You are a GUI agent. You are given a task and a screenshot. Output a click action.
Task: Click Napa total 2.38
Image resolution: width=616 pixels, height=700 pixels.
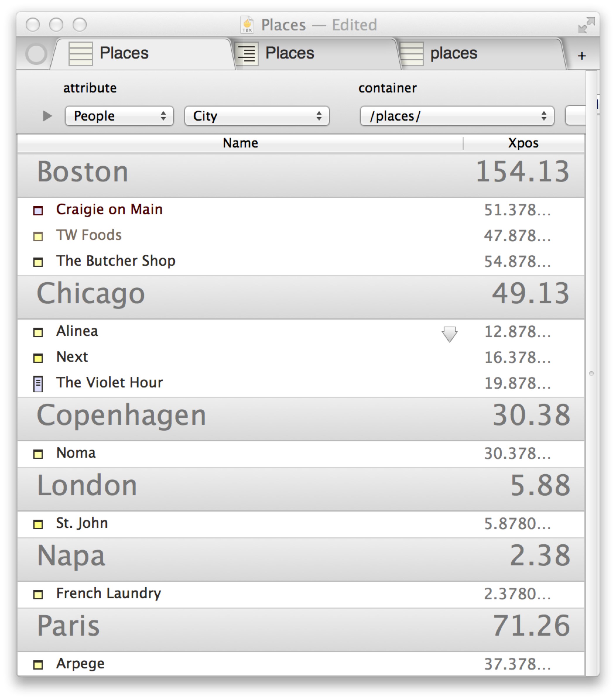tap(540, 556)
